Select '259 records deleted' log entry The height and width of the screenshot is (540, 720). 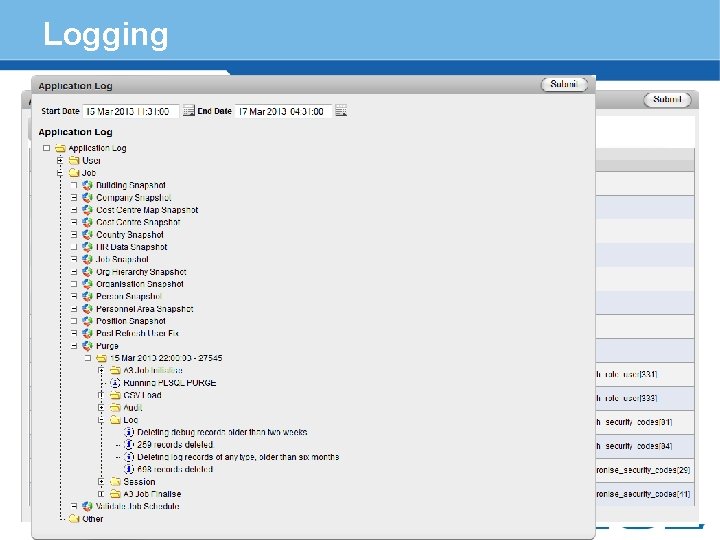point(175,444)
